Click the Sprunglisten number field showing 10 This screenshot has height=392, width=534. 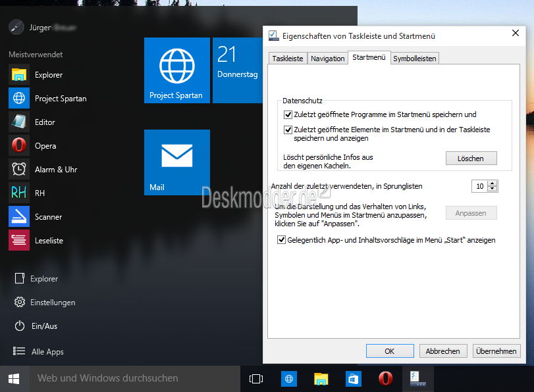[x=480, y=186]
